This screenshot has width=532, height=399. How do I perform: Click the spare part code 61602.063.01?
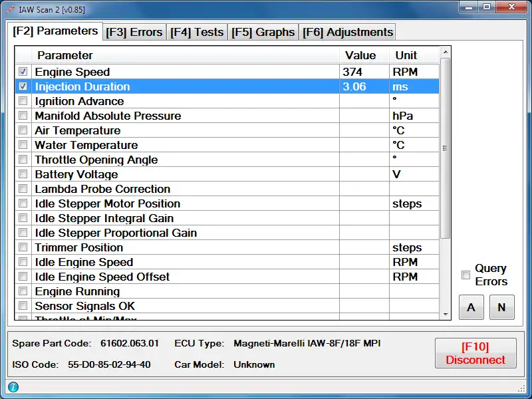coord(130,343)
